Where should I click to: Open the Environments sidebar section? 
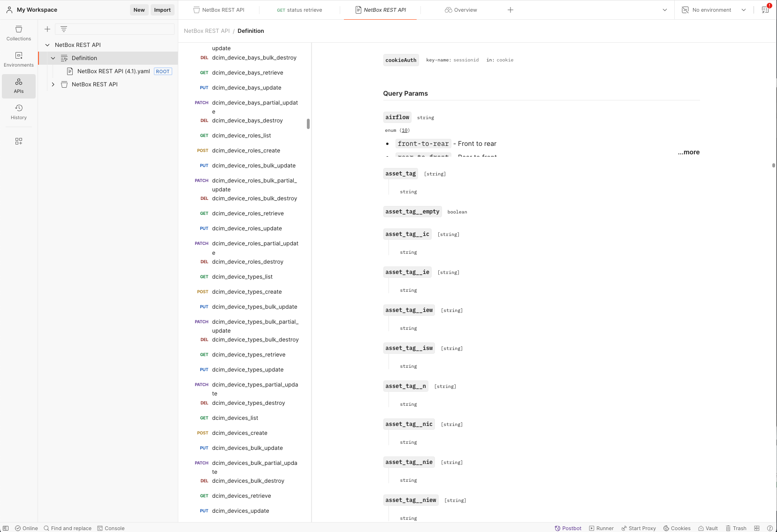(19, 60)
